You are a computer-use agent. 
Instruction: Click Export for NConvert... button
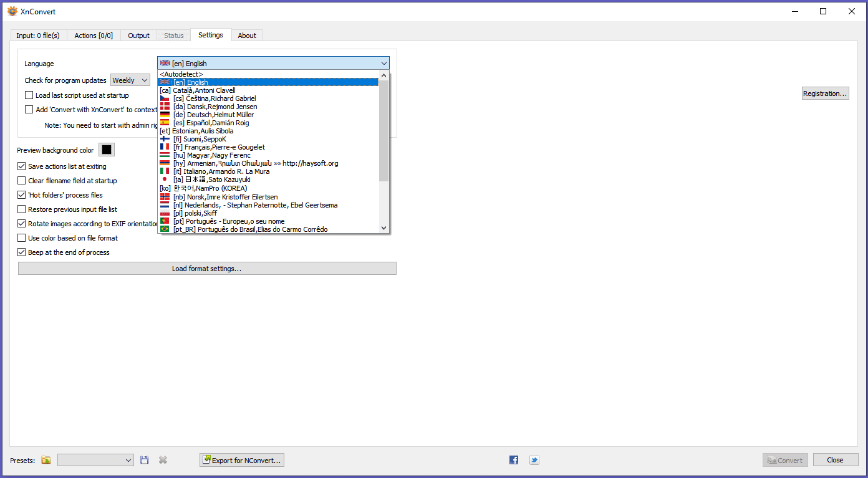pyautogui.click(x=242, y=460)
